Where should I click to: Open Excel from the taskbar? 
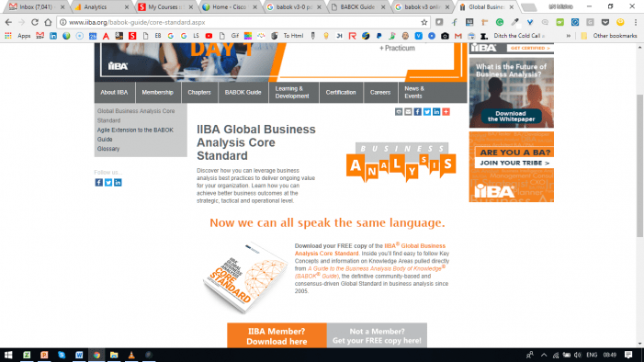click(x=27, y=355)
